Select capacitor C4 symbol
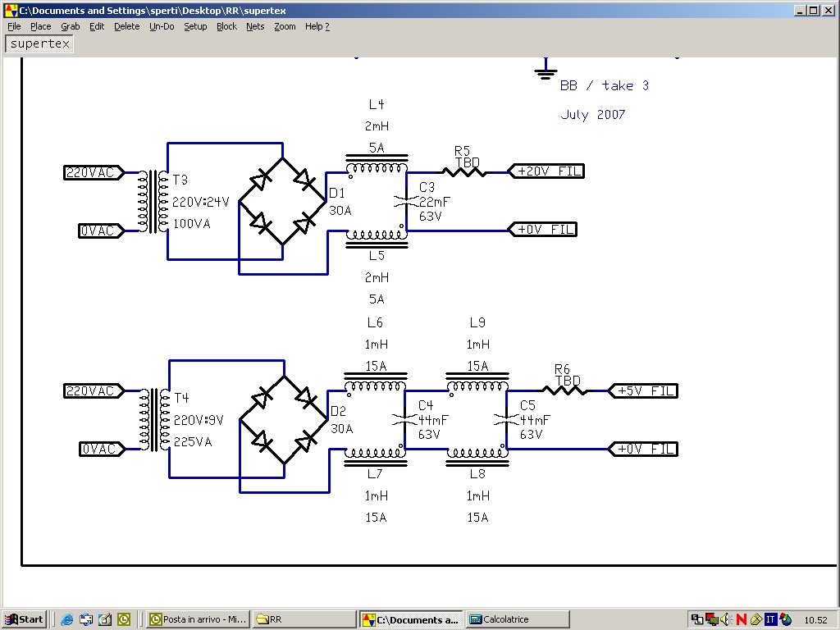The height and width of the screenshot is (630, 840). coord(404,419)
